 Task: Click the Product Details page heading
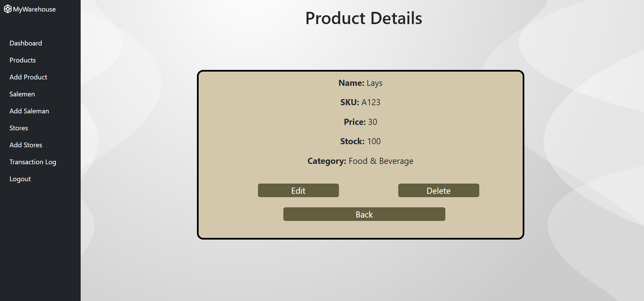pyautogui.click(x=363, y=18)
